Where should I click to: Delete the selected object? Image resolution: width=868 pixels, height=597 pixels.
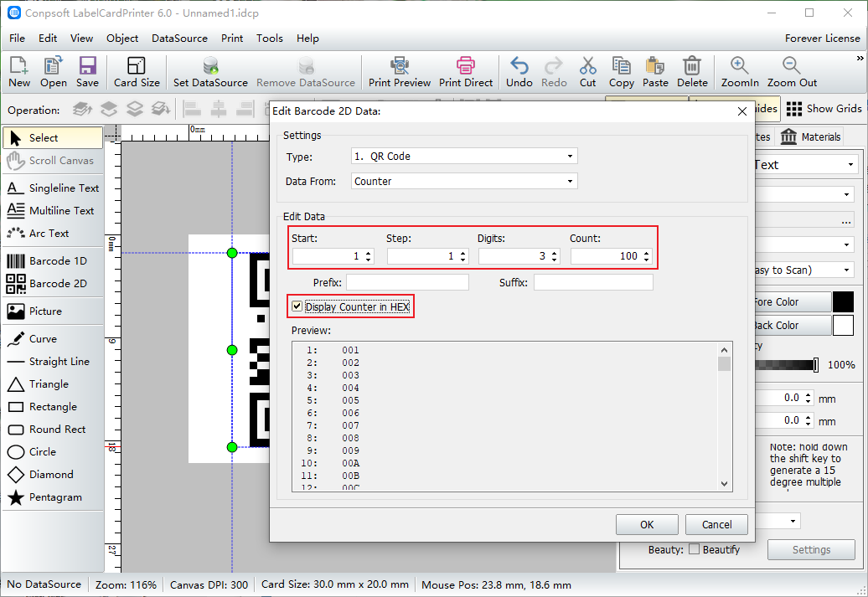pos(692,72)
